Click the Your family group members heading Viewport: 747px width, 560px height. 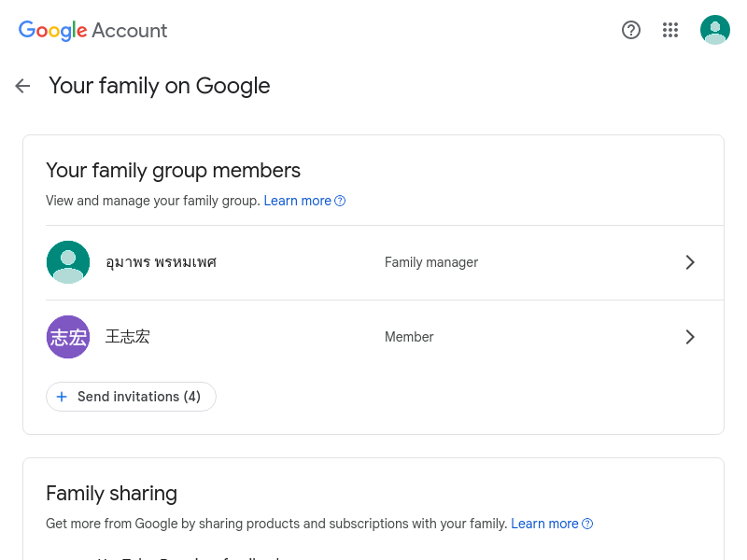click(x=173, y=171)
